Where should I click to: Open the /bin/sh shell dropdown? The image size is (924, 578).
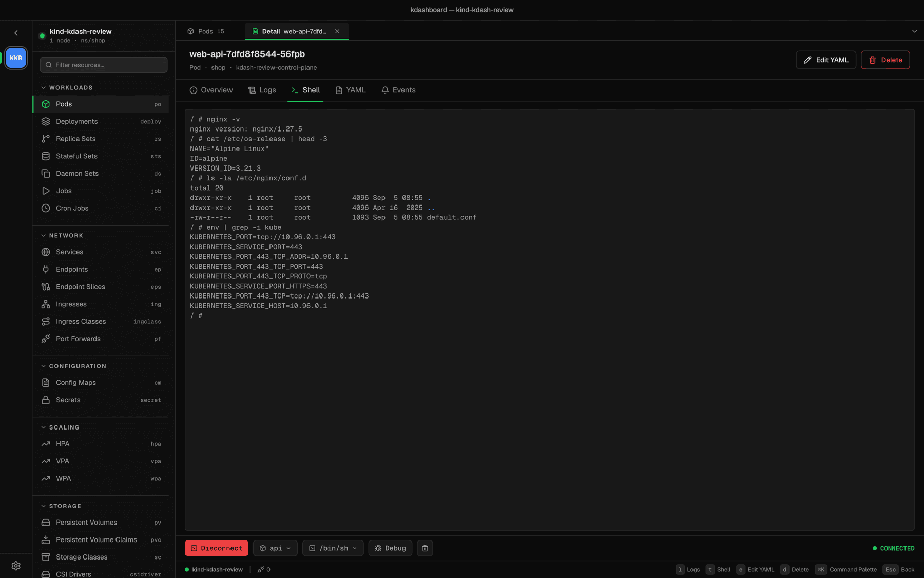[333, 548]
